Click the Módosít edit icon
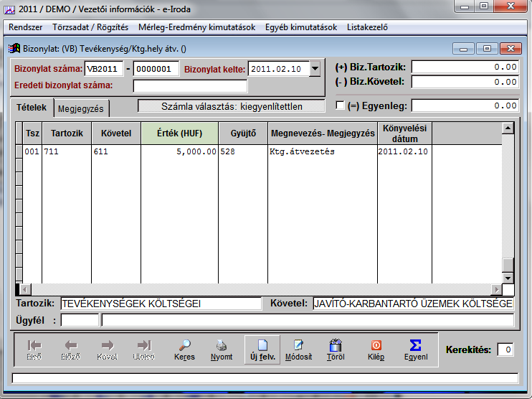The image size is (532, 399). [x=298, y=346]
